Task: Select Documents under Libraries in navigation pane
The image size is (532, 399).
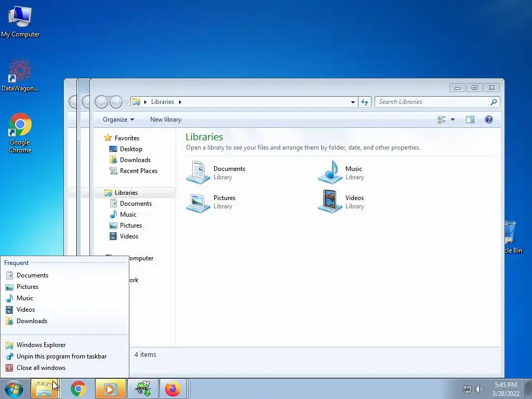Action: 130,204
